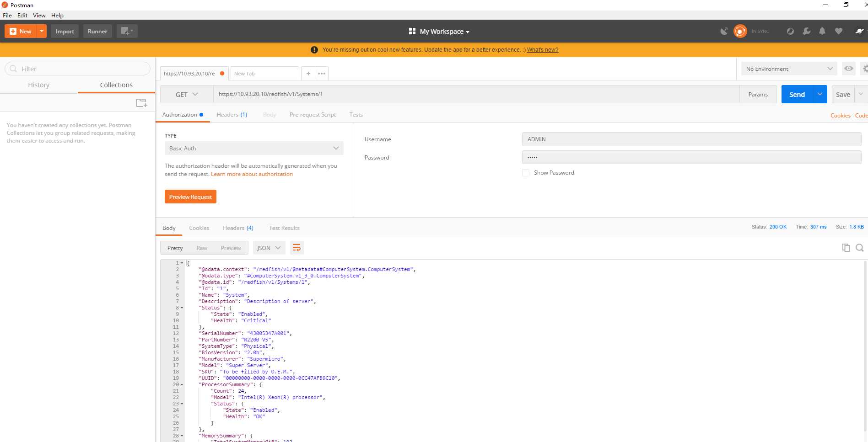This screenshot has height=442, width=868.
Task: Switch to the History tab
Action: pos(38,85)
